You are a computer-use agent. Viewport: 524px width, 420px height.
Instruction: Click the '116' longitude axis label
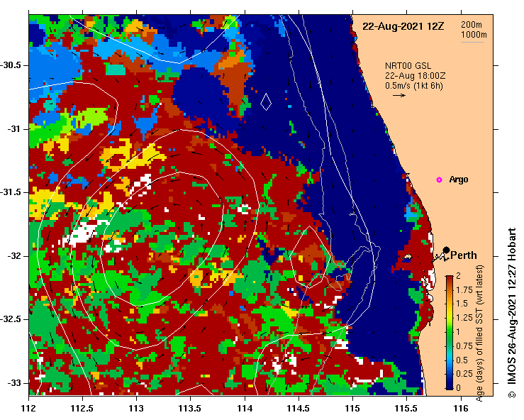click(x=461, y=409)
